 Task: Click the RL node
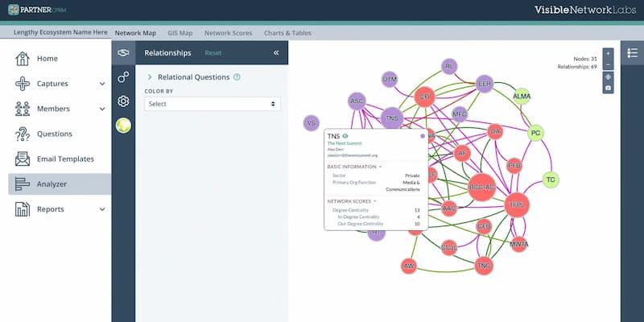(449, 67)
